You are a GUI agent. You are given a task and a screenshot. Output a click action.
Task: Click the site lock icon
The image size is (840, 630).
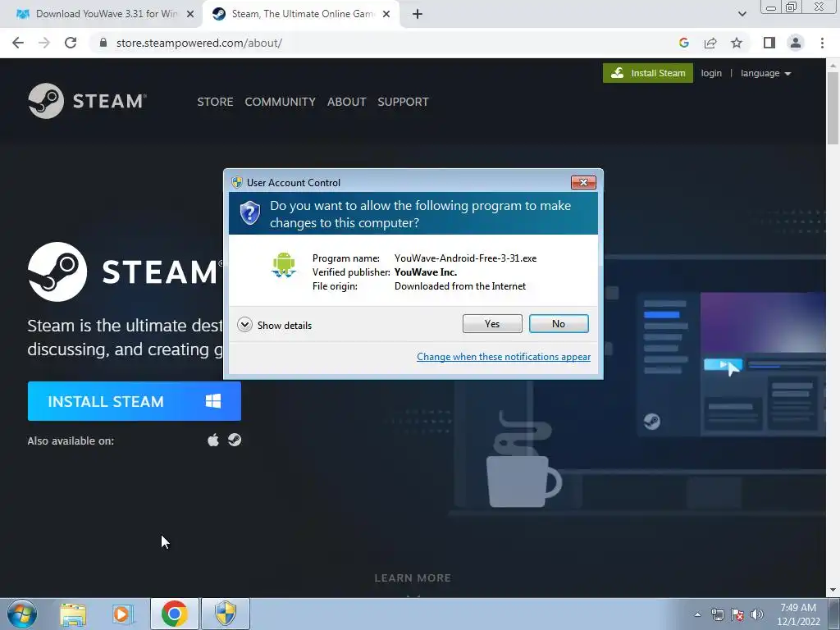[x=103, y=43]
